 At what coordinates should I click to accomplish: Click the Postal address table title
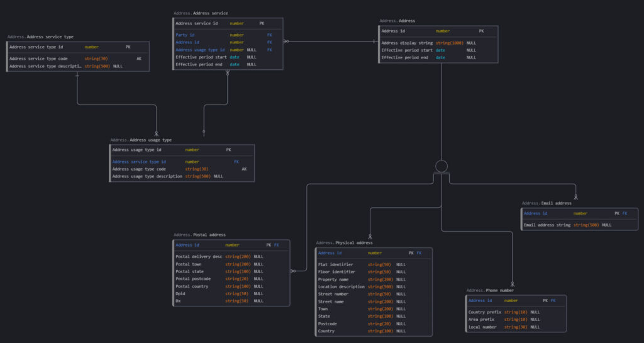click(x=199, y=235)
